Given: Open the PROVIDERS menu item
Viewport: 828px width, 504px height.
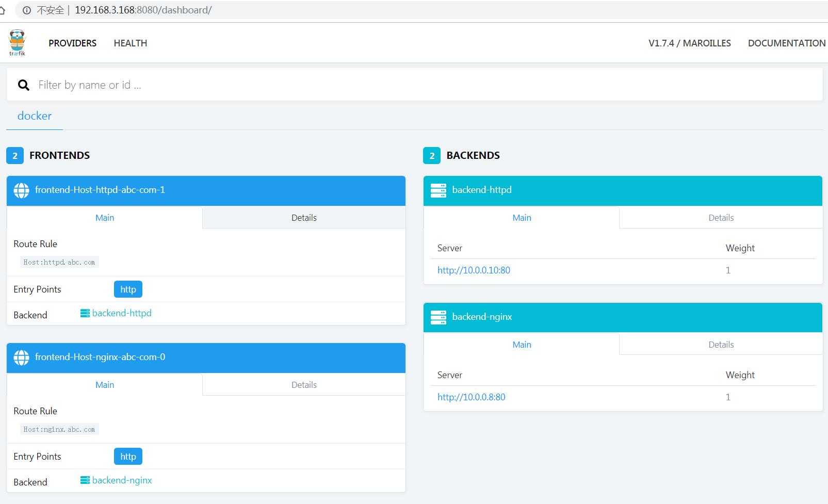Looking at the screenshot, I should coord(73,43).
